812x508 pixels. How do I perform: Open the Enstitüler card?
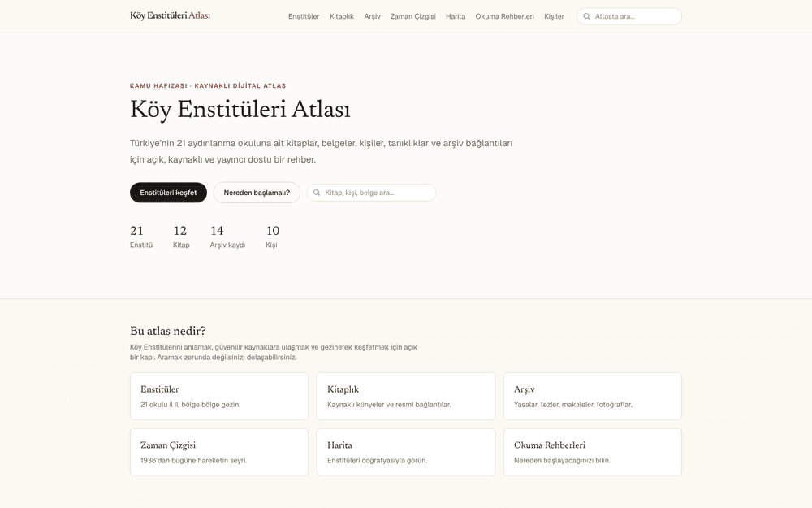click(x=219, y=397)
